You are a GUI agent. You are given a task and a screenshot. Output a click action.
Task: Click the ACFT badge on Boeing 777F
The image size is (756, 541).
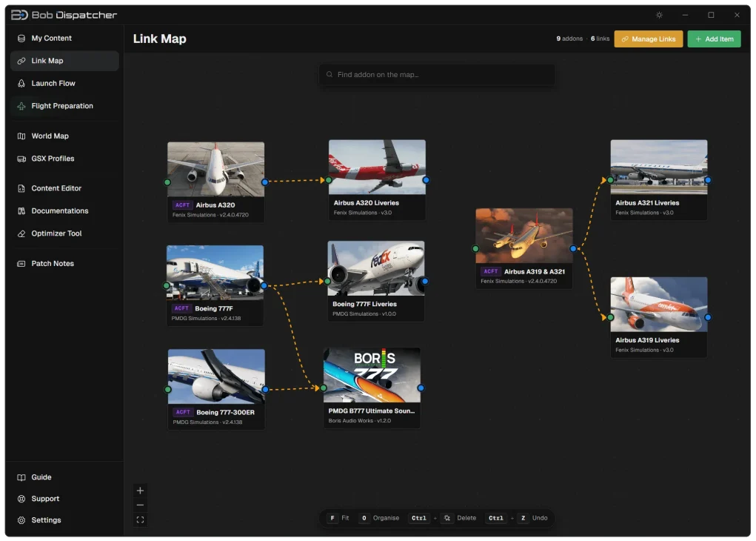pyautogui.click(x=181, y=308)
